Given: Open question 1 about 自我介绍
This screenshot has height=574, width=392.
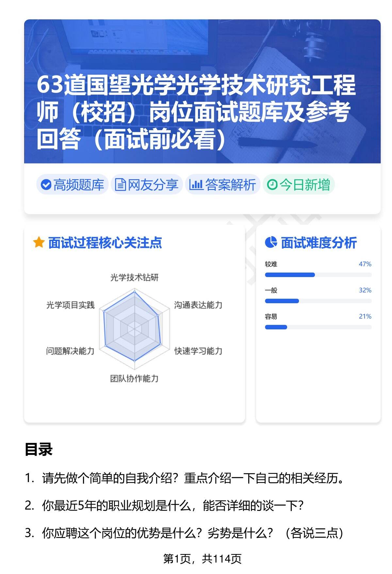Looking at the screenshot, I should click(193, 478).
